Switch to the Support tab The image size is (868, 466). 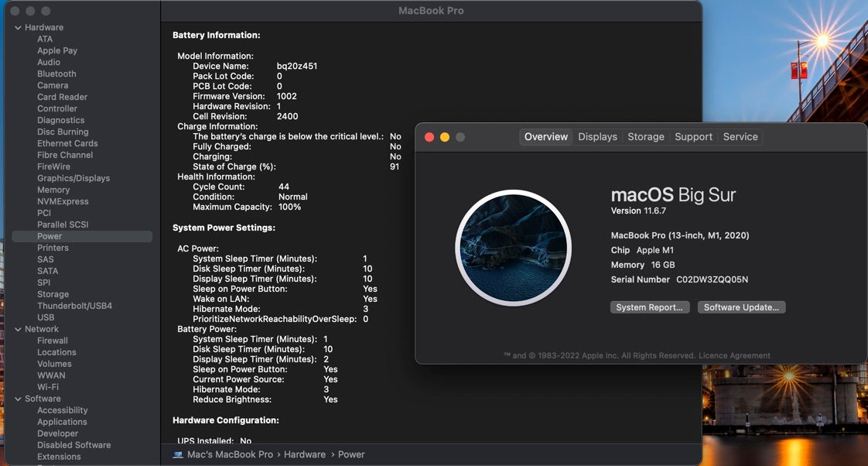point(693,136)
